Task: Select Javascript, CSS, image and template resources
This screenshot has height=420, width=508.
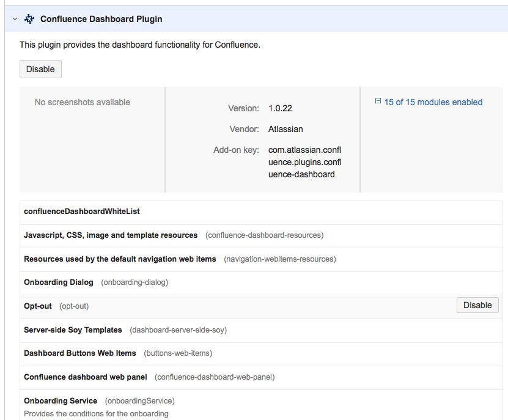Action: point(111,235)
